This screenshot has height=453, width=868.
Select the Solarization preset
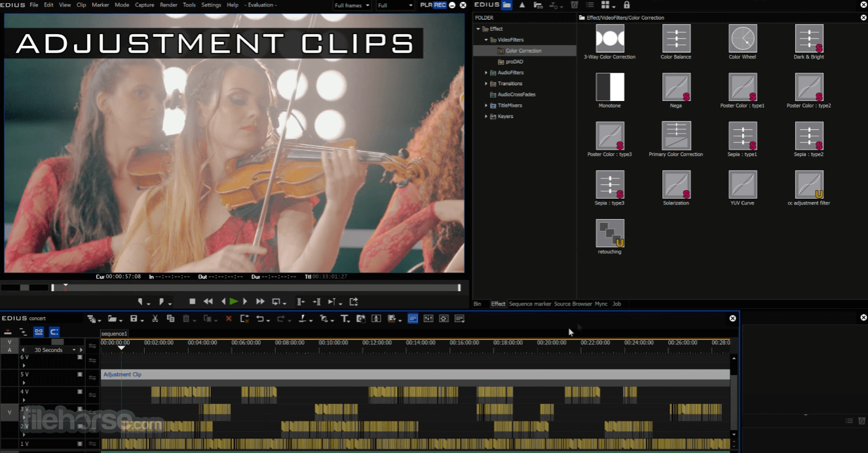pos(676,184)
